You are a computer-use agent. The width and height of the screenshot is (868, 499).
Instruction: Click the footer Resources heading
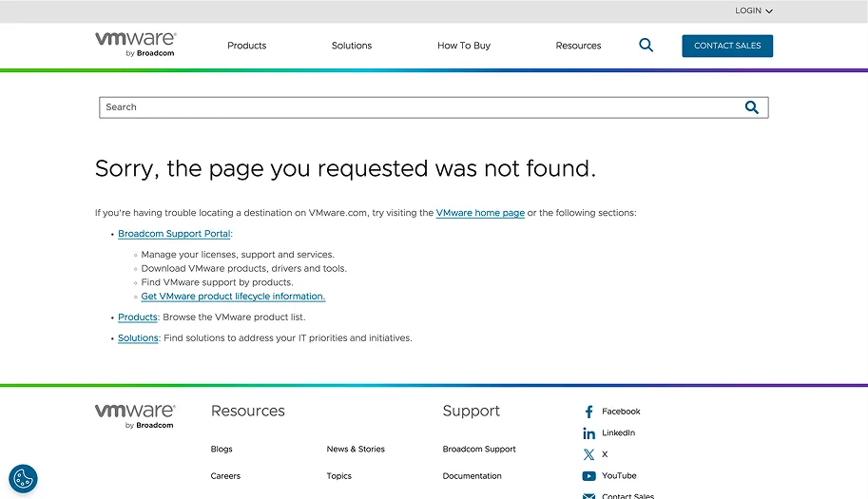coord(247,411)
